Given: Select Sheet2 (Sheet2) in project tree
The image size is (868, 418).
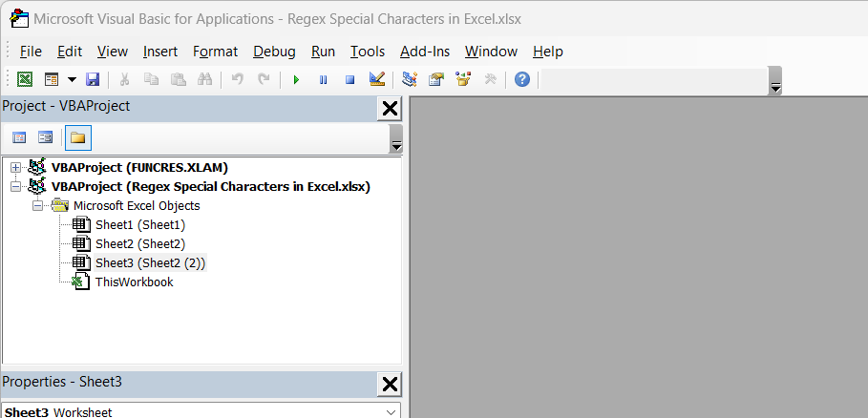Looking at the screenshot, I should 140,244.
